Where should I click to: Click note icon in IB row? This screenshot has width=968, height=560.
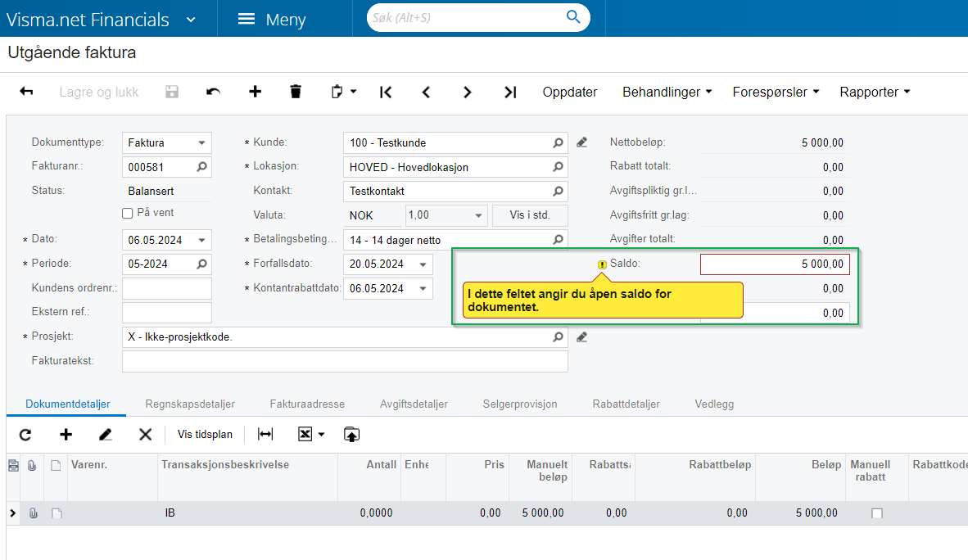57,513
